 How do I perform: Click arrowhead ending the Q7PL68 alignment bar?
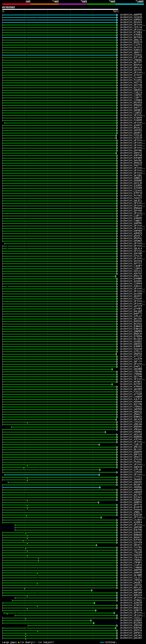(x=100, y=470)
